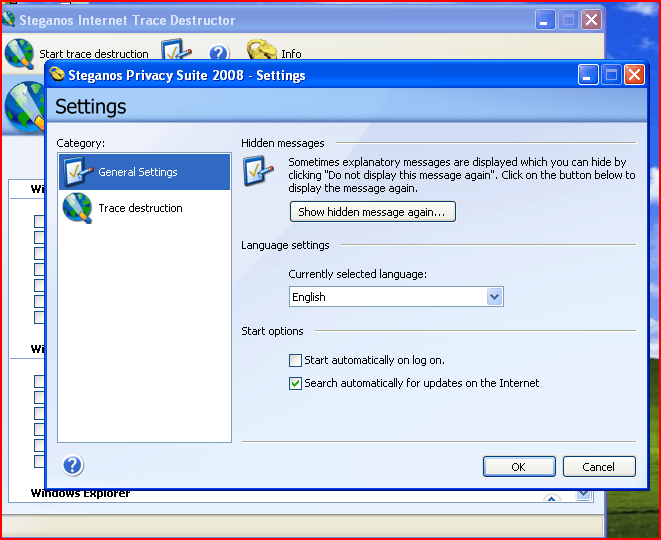Click the Start trace destruction globe icon

[x=19, y=53]
